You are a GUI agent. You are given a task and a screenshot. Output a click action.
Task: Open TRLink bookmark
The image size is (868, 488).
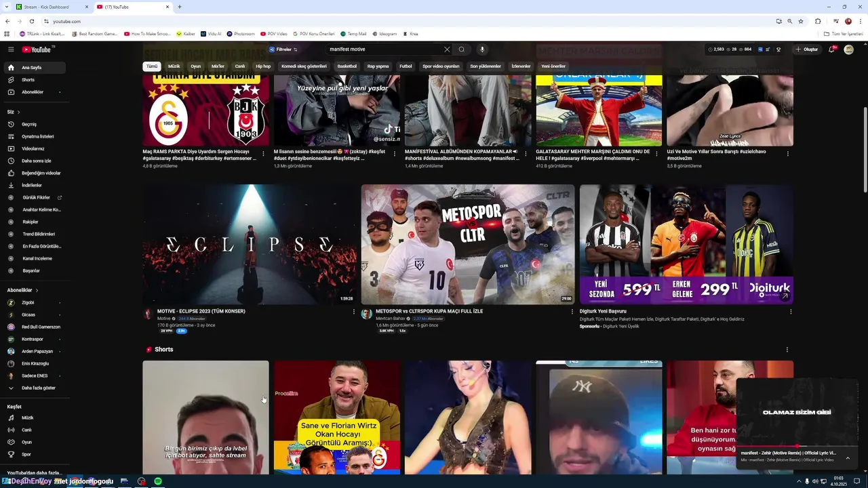point(43,34)
